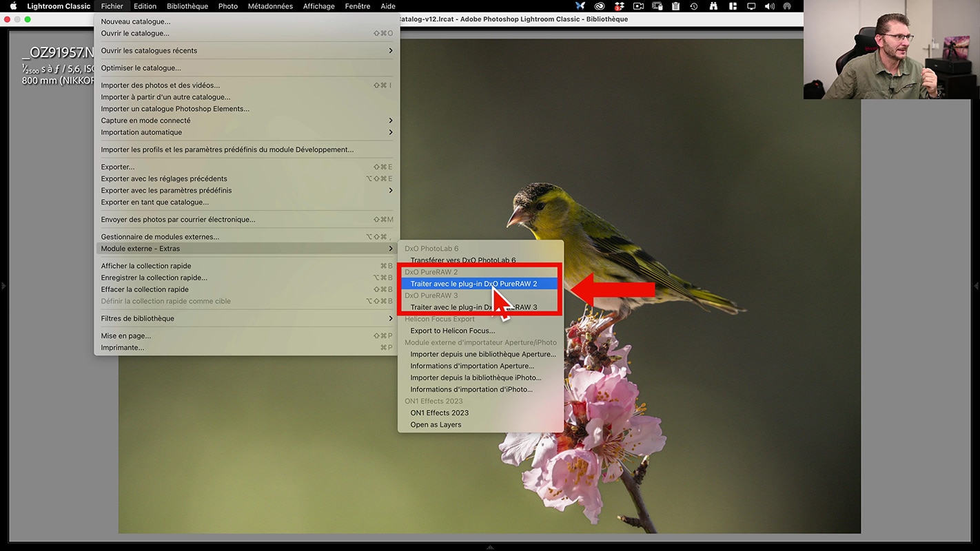Choose Envoyer des photos par courrier électronique...
Screen dimensions: 980x551
pyautogui.click(x=247, y=220)
